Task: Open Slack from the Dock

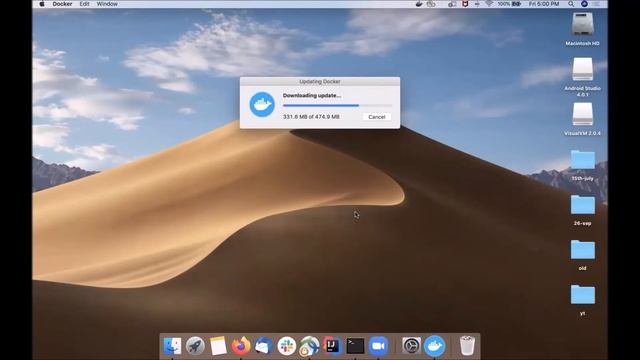Action: click(287, 346)
